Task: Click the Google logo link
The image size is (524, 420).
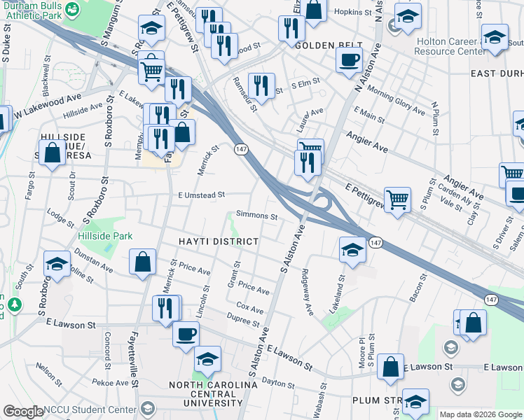Action: (x=23, y=412)
